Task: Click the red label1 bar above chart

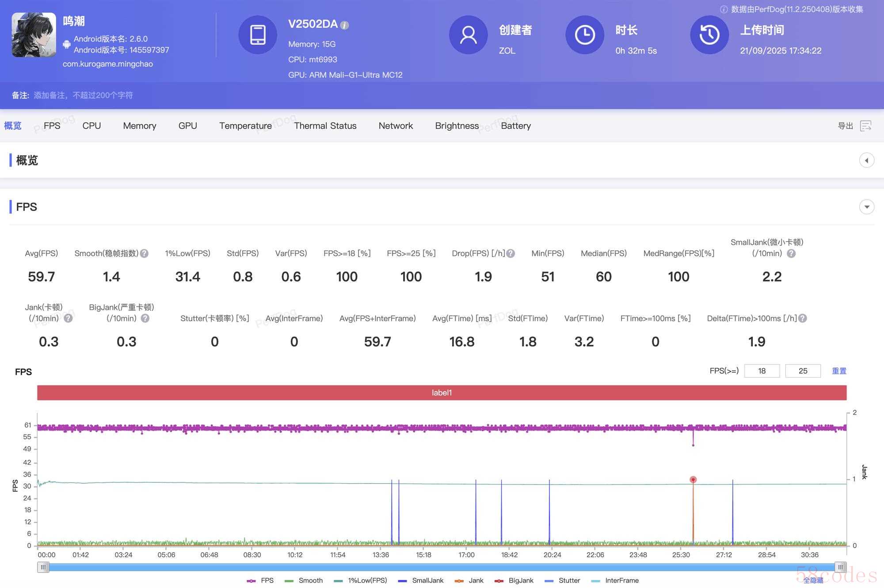Action: (x=442, y=393)
